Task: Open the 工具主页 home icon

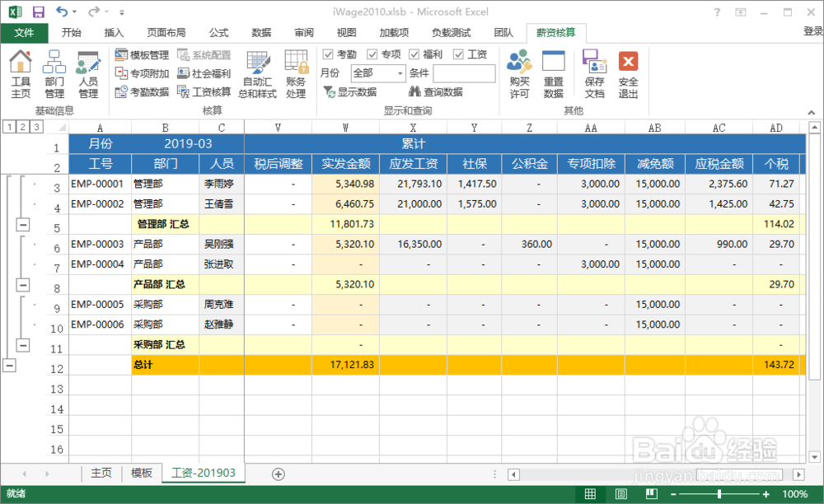Action: [x=21, y=73]
